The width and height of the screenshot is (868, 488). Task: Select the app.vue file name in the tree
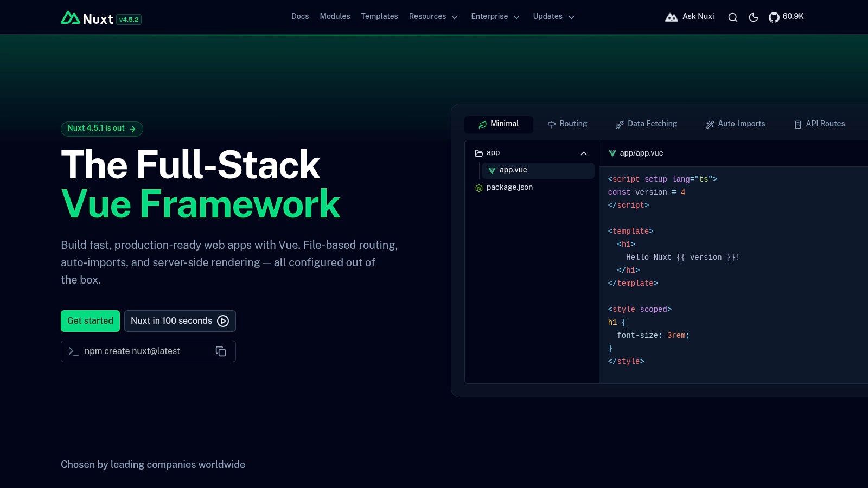(513, 170)
